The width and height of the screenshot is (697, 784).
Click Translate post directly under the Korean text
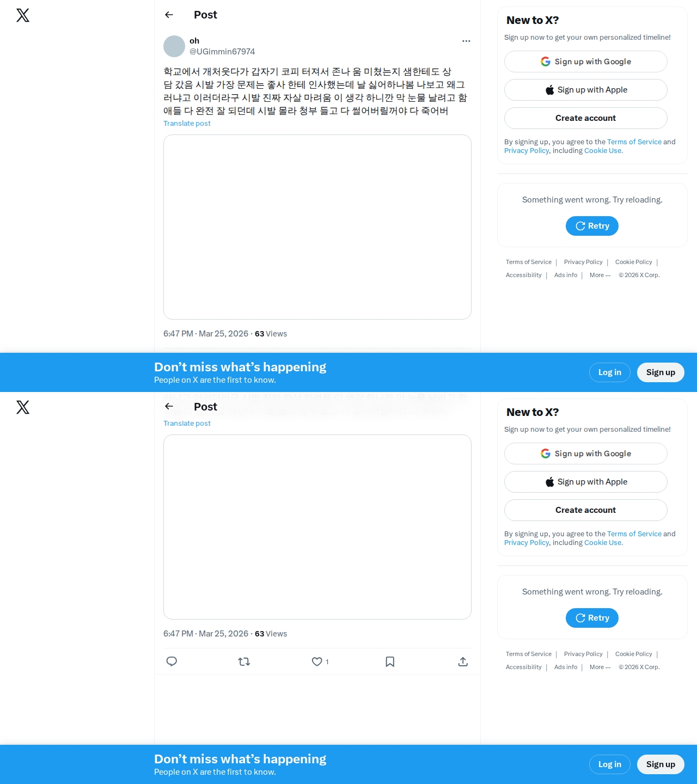(187, 124)
